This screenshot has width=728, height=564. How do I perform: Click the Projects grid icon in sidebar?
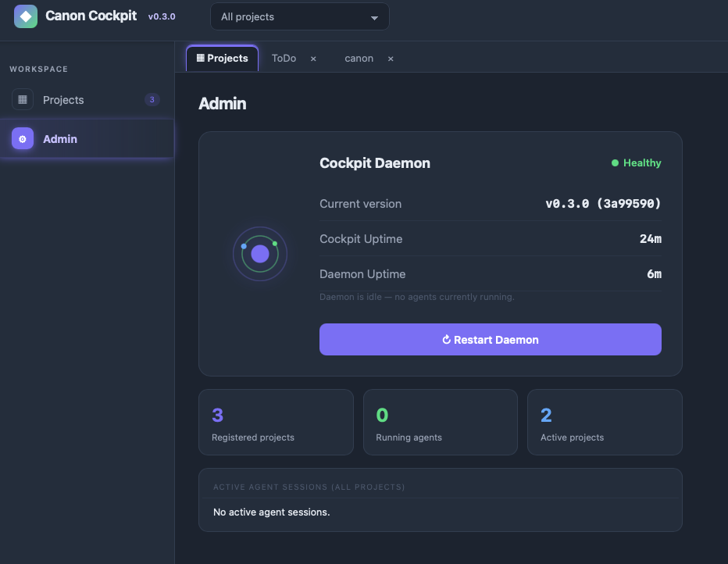point(23,99)
